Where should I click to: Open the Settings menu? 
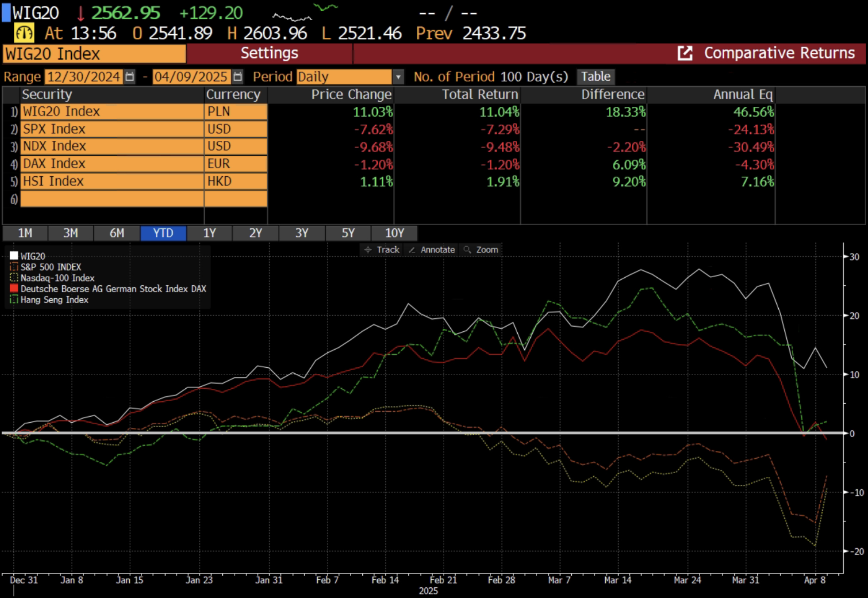269,53
